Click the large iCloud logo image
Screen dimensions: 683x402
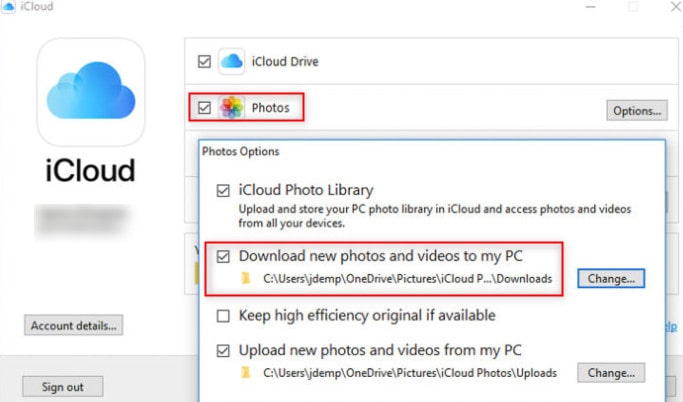91,92
